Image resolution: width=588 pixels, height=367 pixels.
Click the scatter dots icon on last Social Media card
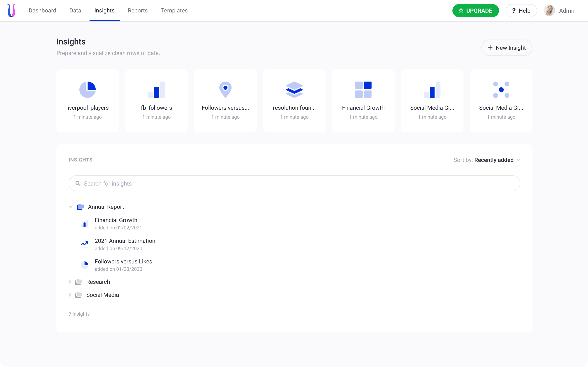click(501, 90)
